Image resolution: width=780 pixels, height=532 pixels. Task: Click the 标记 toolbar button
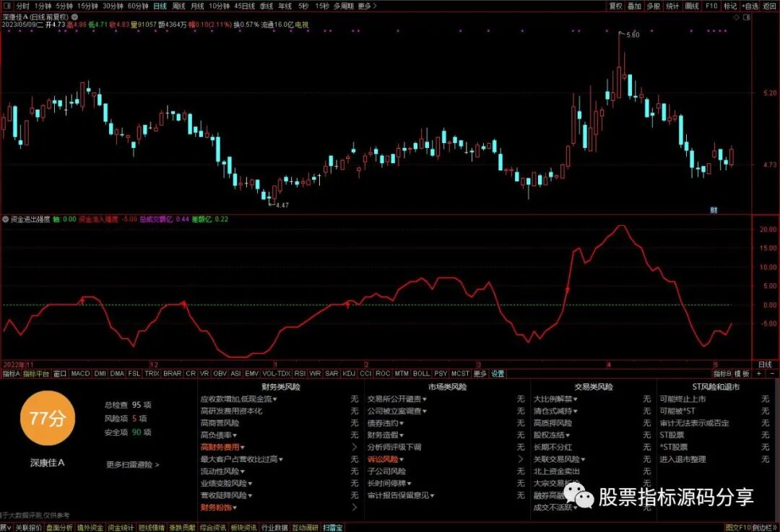tap(730, 6)
